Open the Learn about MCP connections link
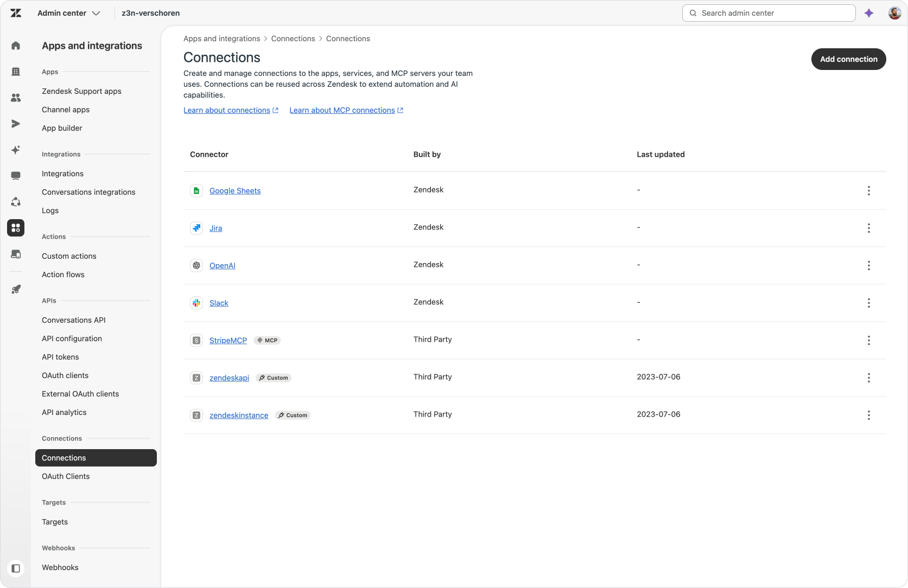Screen dimensions: 908x588 346,110
